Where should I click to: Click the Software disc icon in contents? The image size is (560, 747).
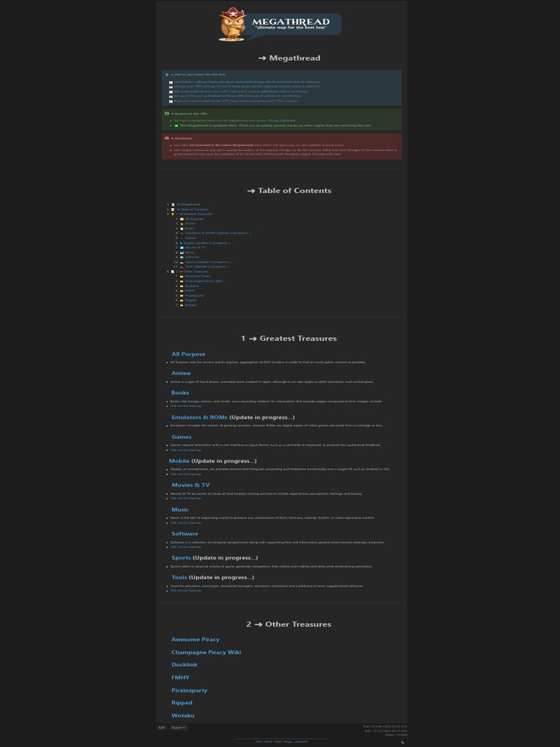[x=182, y=258]
